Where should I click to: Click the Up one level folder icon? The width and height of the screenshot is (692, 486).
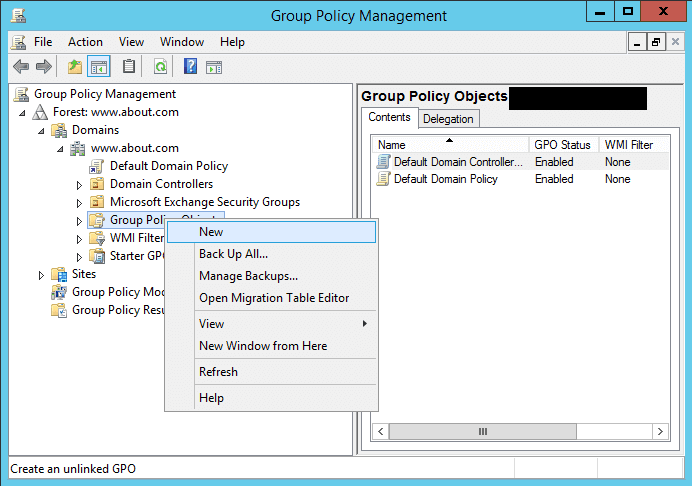click(x=74, y=67)
